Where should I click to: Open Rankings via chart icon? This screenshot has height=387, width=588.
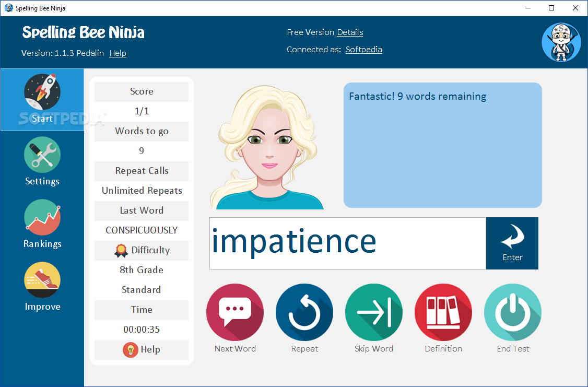click(x=42, y=217)
